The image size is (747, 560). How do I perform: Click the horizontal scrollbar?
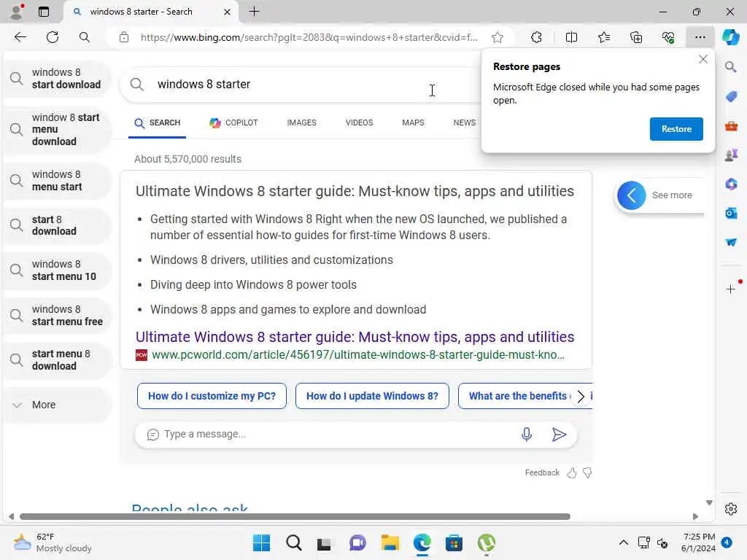click(x=295, y=517)
